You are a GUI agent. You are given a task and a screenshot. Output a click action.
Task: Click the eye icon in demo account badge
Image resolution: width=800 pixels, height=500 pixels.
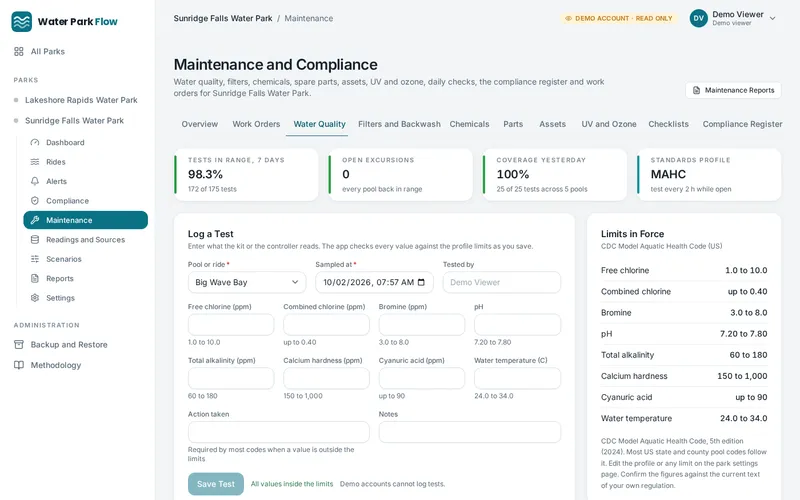pyautogui.click(x=568, y=18)
